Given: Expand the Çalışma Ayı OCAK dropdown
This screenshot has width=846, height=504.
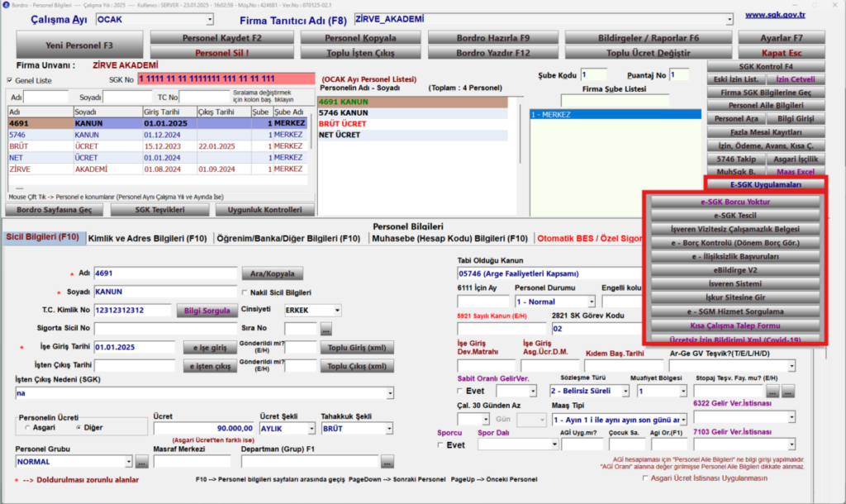Looking at the screenshot, I should pyautogui.click(x=209, y=20).
